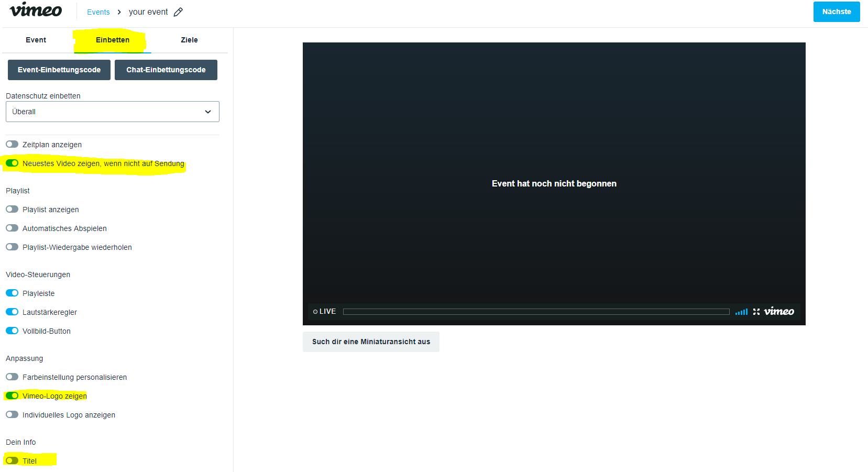Click the Chat-Einbettungscode button
The height and width of the screenshot is (472, 868).
166,70
